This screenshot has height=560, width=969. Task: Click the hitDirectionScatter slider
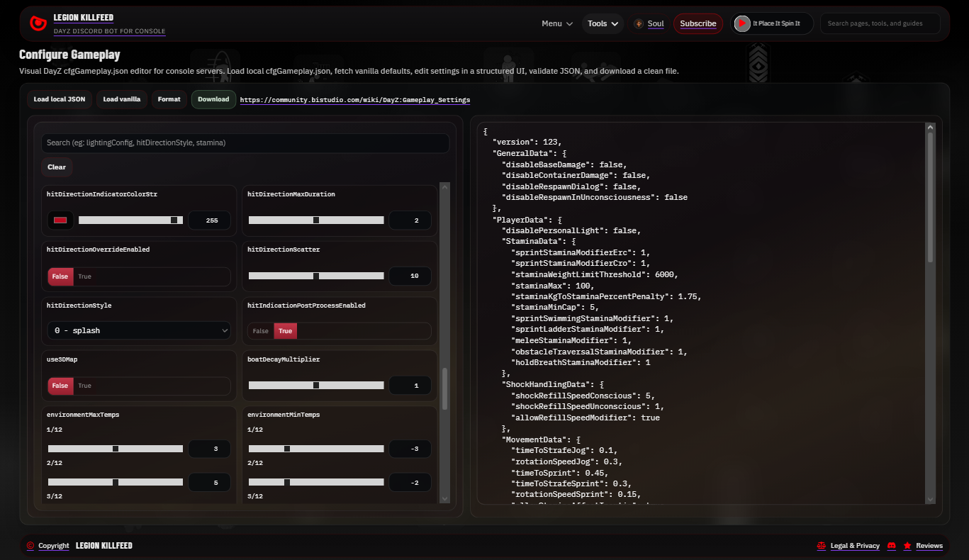316,276
